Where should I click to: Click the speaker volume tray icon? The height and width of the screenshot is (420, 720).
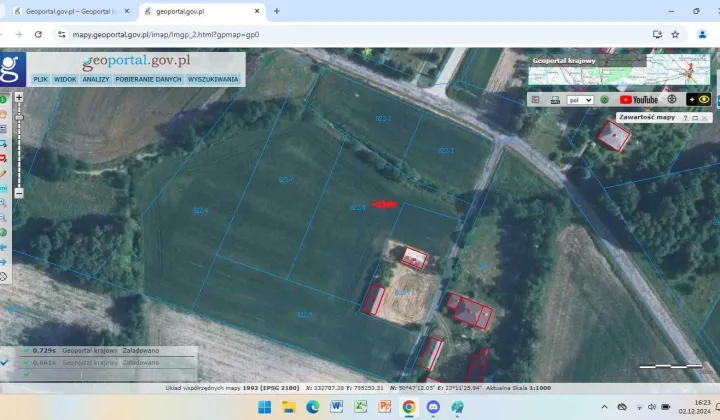652,407
